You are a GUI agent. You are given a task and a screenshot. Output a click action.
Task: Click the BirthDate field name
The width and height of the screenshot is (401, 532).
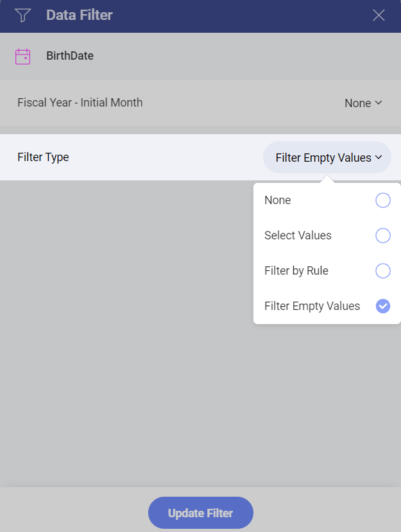tap(70, 56)
